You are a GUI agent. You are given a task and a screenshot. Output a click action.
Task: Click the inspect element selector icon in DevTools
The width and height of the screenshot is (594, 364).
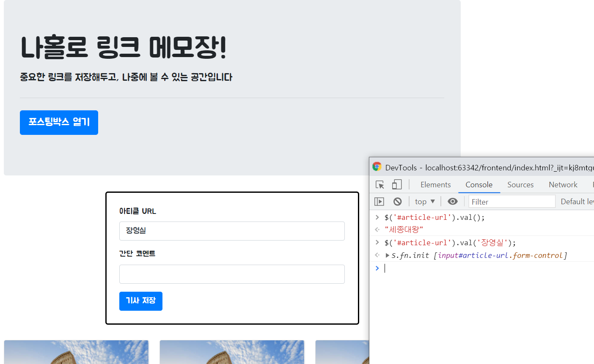[380, 185]
